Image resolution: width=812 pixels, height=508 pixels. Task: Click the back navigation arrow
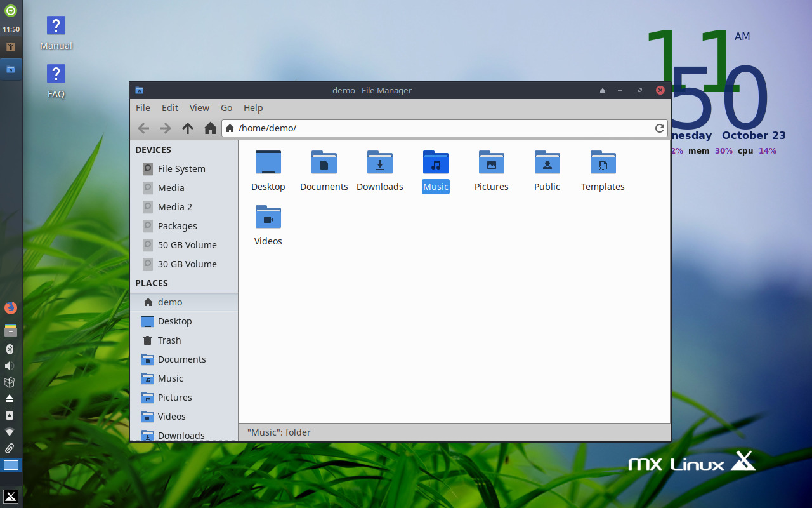tap(143, 128)
